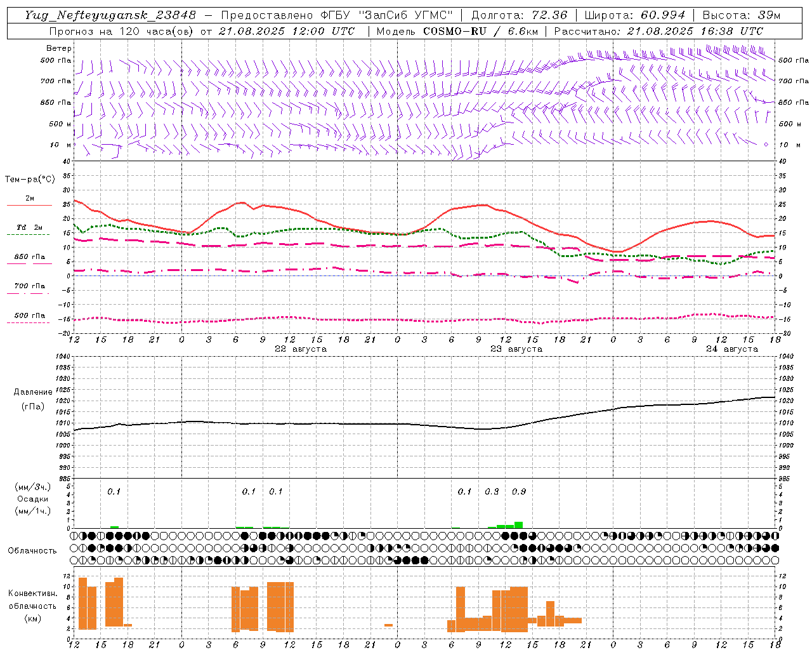Click the 'Тем-ра(°C)' temperature label
Screen dimensions: 812x650
pyautogui.click(x=30, y=180)
